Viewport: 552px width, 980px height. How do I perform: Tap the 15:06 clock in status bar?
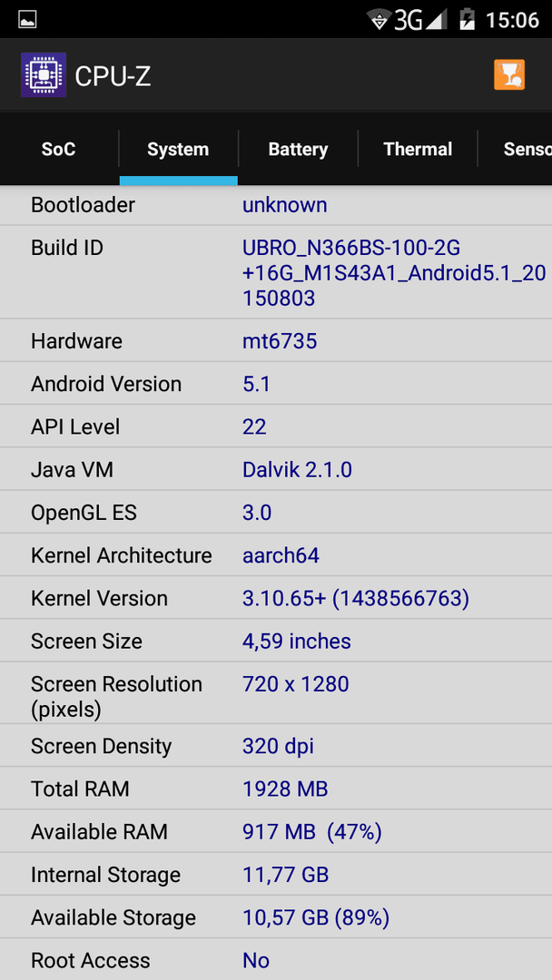[513, 20]
